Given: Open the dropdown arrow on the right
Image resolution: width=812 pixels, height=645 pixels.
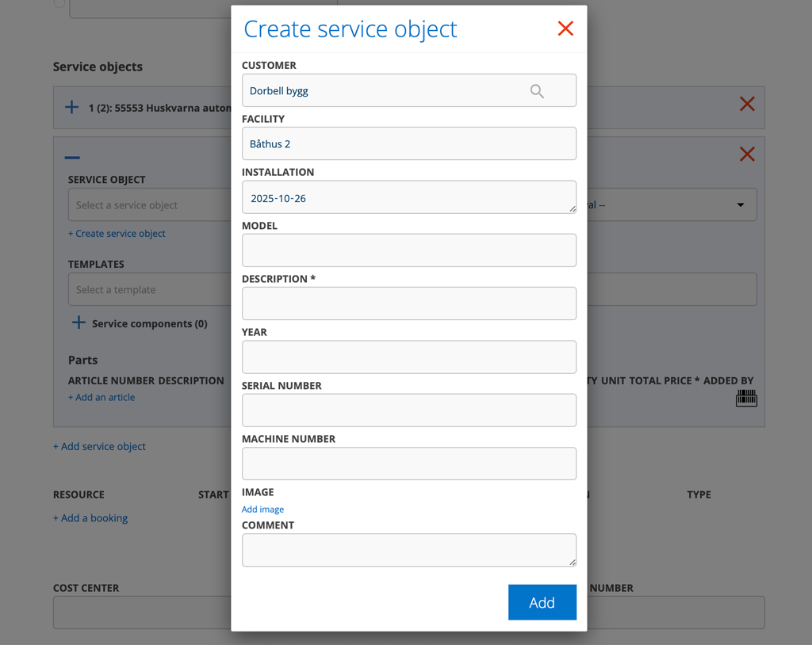Looking at the screenshot, I should click(740, 205).
